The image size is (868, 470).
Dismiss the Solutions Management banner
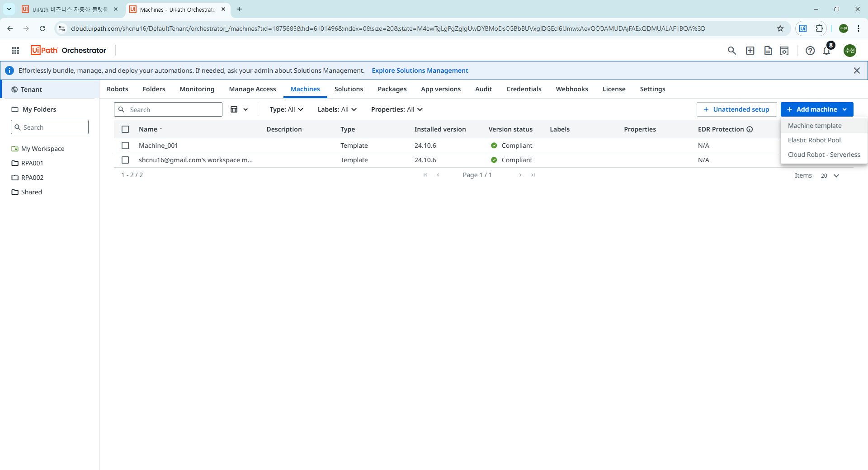point(857,70)
